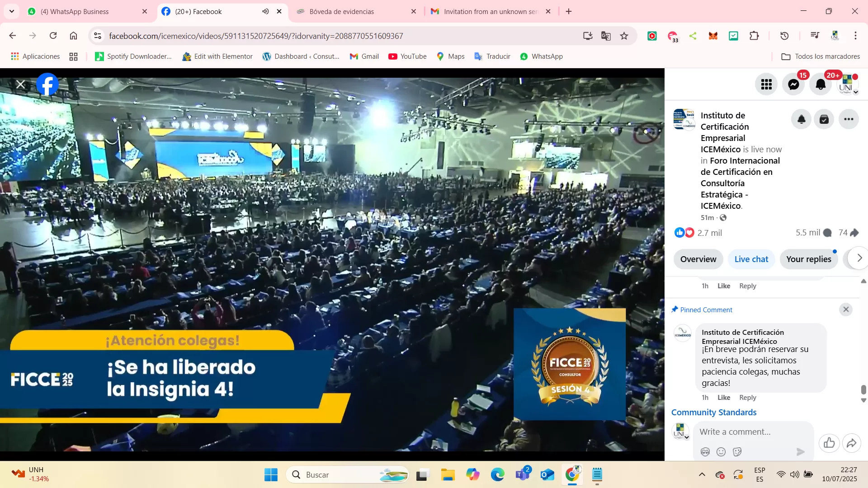Open the Messenger chats icon
This screenshot has width=868, height=488.
pos(793,84)
